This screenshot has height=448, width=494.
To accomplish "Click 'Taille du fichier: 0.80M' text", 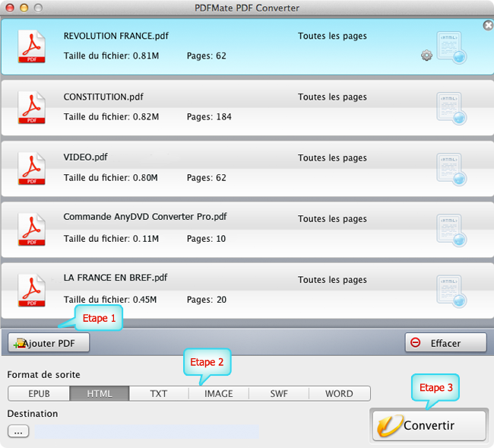I will click(111, 178).
